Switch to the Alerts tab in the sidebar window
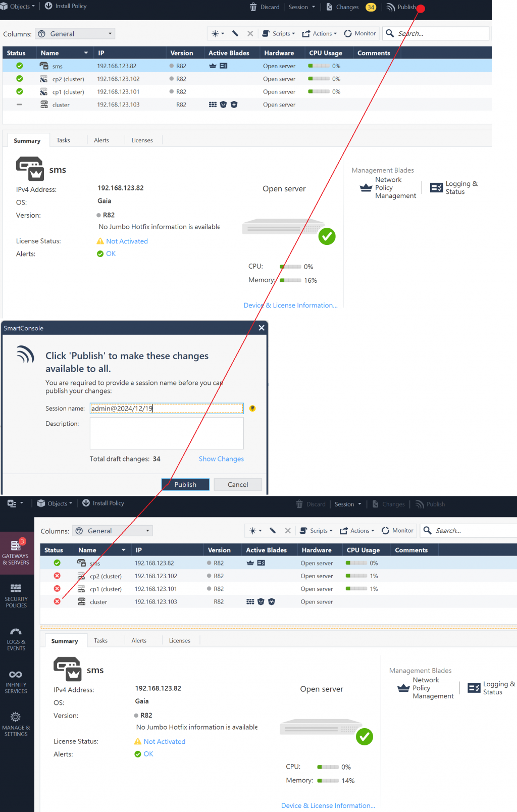 coord(139,641)
